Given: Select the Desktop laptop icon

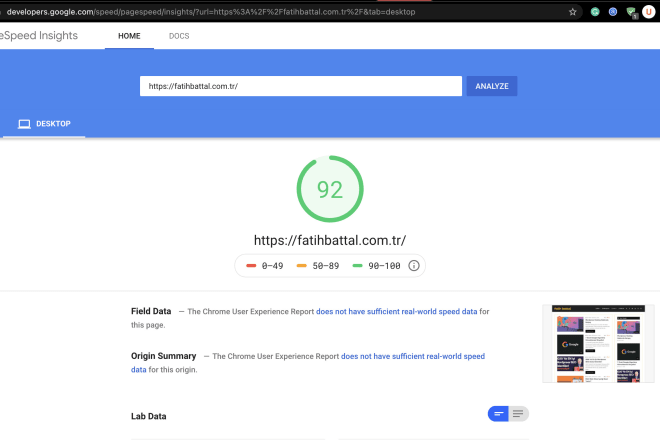Looking at the screenshot, I should pyautogui.click(x=24, y=124).
